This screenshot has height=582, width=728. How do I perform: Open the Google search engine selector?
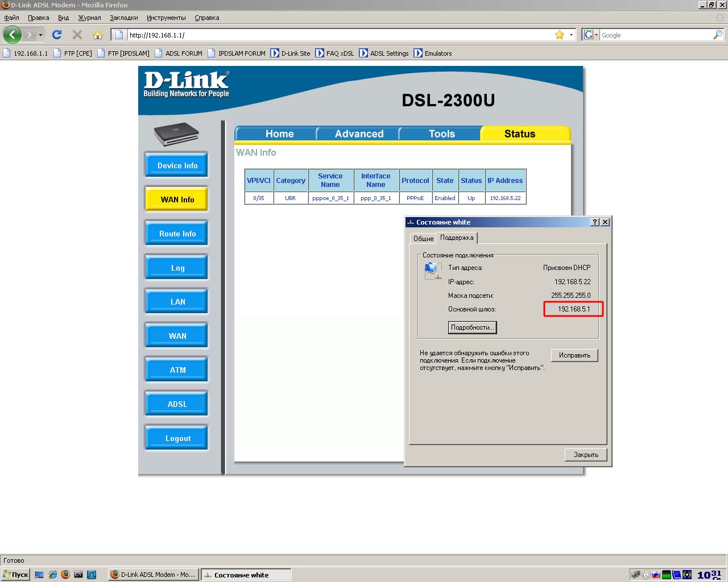[591, 35]
